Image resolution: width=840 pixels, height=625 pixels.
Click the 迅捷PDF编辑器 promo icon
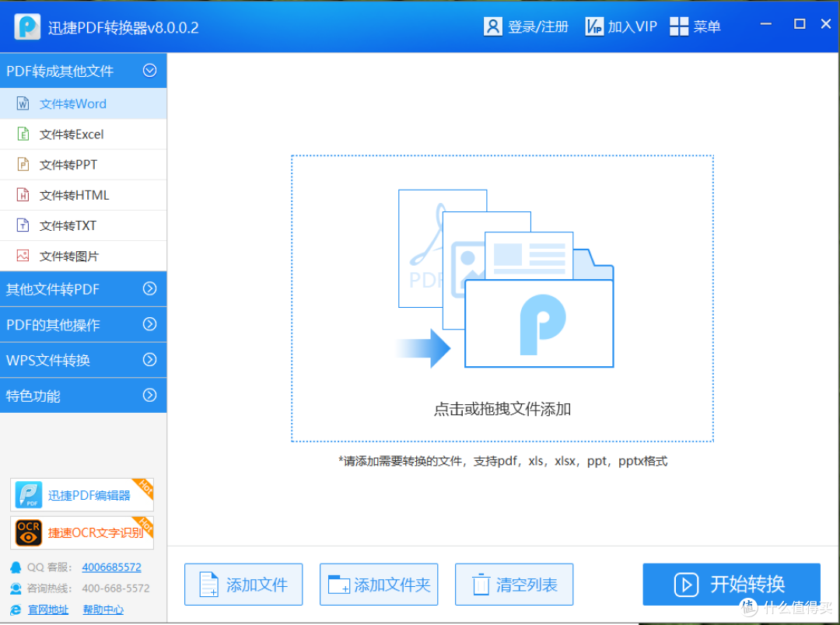tap(29, 495)
